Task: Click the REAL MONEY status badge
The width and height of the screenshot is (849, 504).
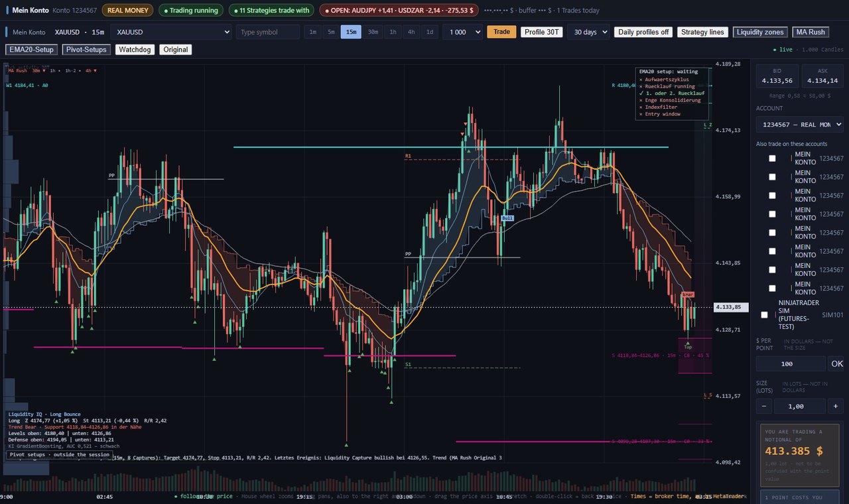Action: tap(127, 11)
